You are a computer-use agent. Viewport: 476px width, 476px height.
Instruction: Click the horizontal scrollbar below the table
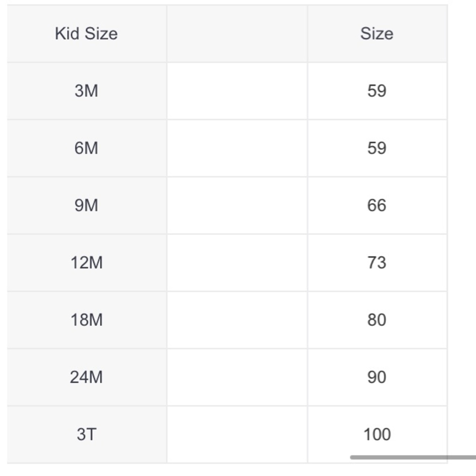pos(413,457)
